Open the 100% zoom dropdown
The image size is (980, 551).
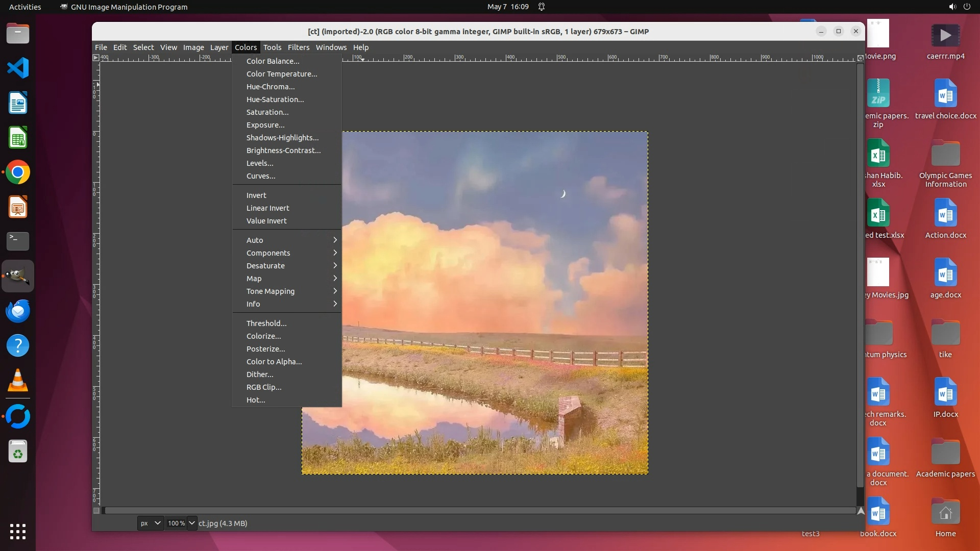click(191, 523)
